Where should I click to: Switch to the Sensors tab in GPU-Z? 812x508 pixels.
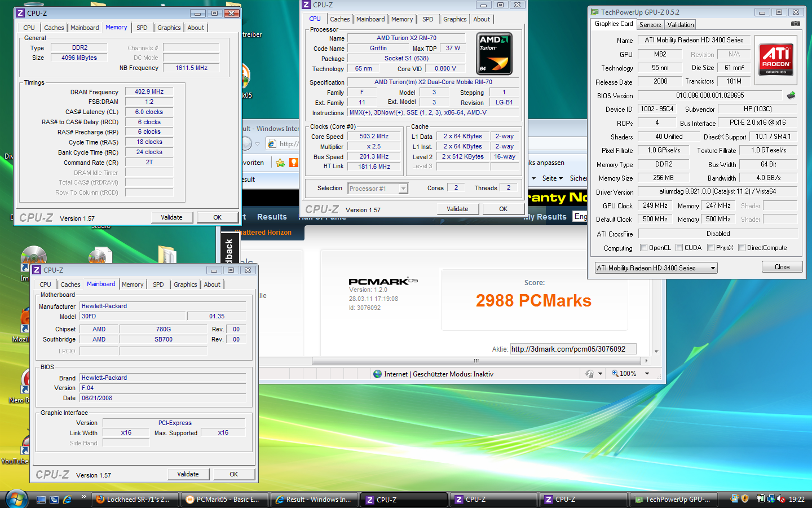(x=650, y=25)
